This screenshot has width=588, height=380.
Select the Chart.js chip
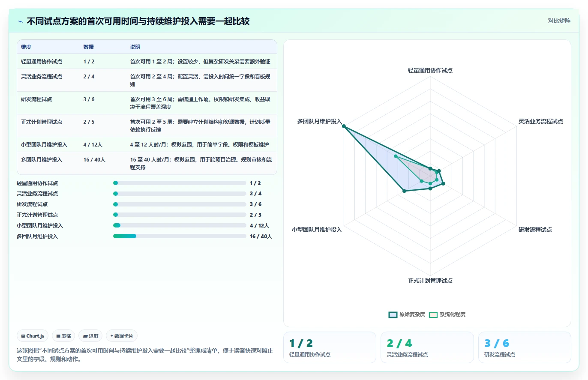(x=33, y=336)
